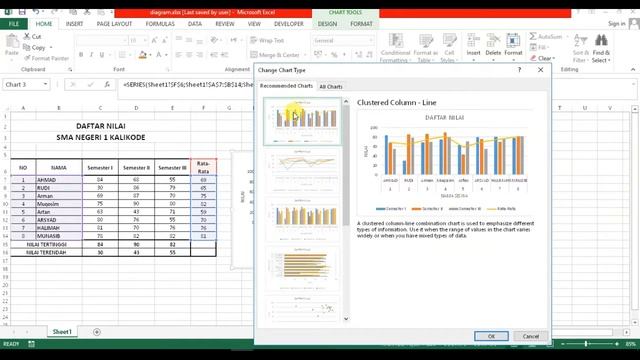Switch to the DESIGN chart tools tab
The width and height of the screenshot is (640, 360).
coord(327,24)
